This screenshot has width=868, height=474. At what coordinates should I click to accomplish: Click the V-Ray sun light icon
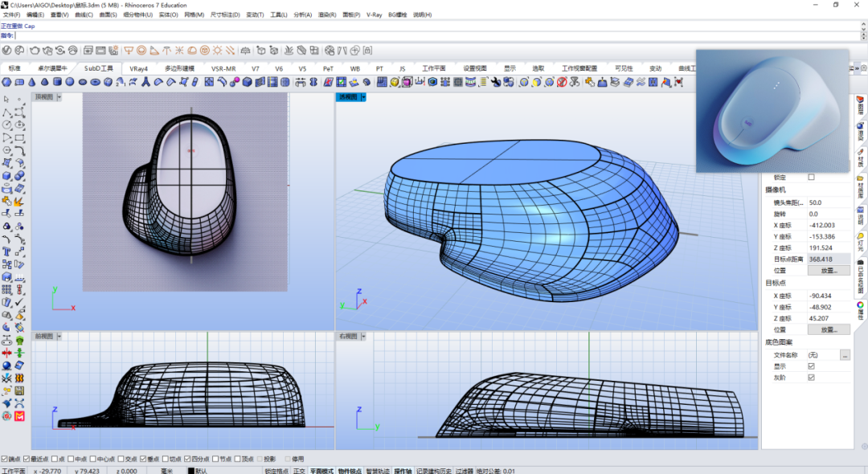218,51
